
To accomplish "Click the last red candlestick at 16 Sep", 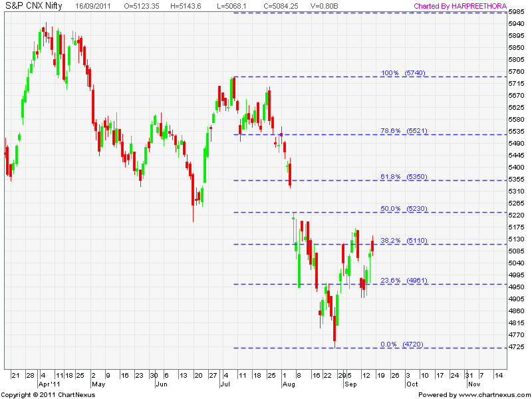I will point(372,245).
